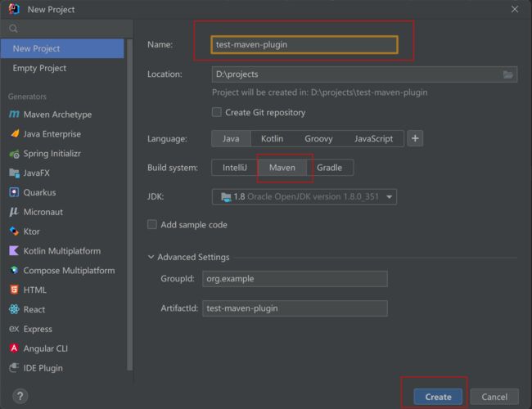Viewport: 532px width, 409px height.
Task: Click the Express ex icon
Action: 14,329
